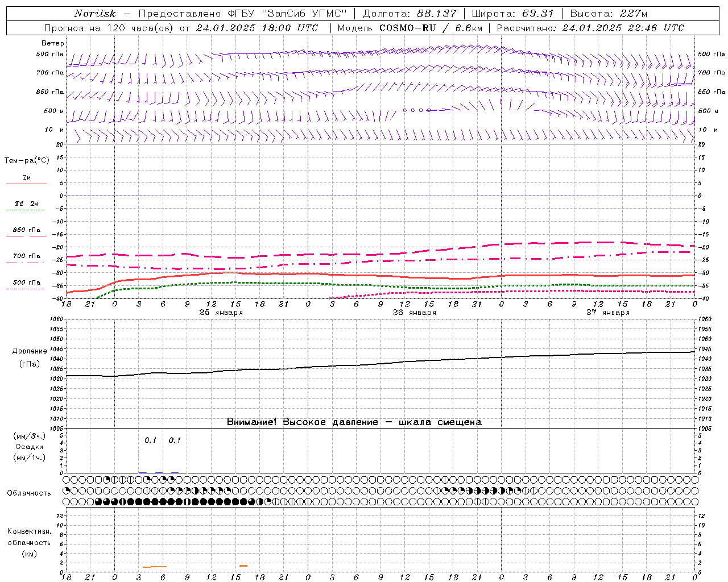
Task: Click the '25 января' date label
Action: (221, 313)
